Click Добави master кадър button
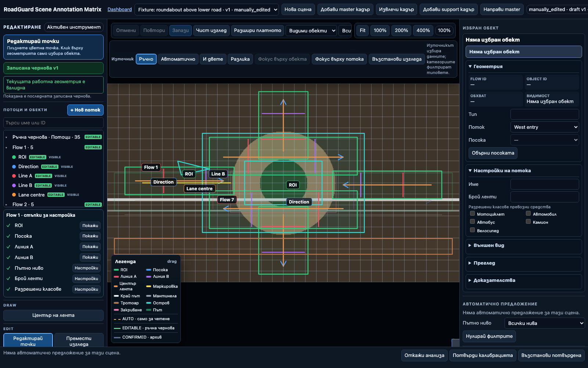Screen dimensions: 588x368 [345, 10]
